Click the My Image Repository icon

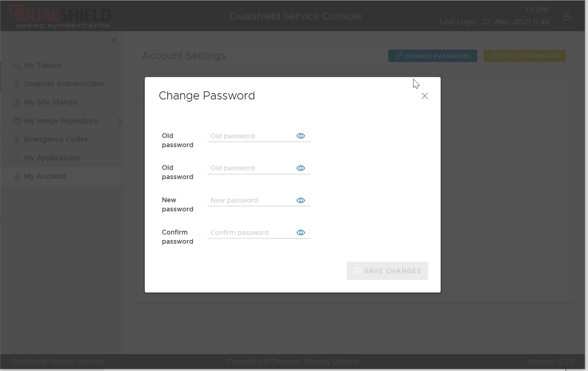(16, 121)
